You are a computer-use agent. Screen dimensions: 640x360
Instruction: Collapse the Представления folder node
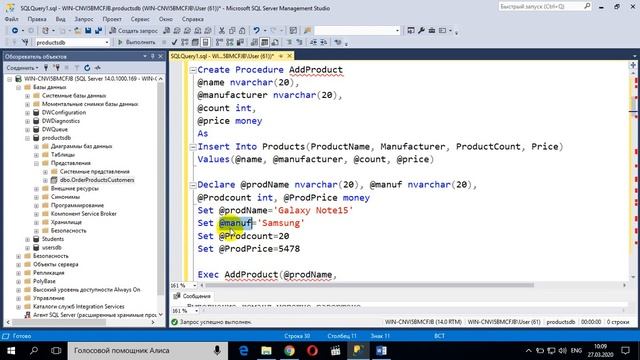[36, 163]
